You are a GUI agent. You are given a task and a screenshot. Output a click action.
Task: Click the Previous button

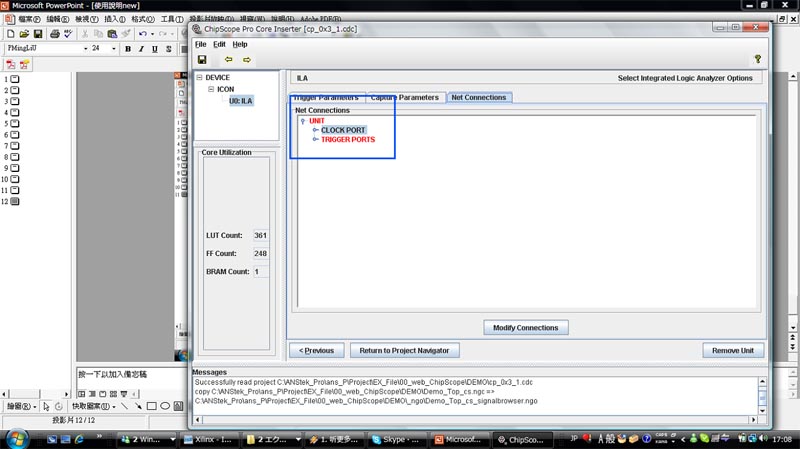(x=316, y=351)
